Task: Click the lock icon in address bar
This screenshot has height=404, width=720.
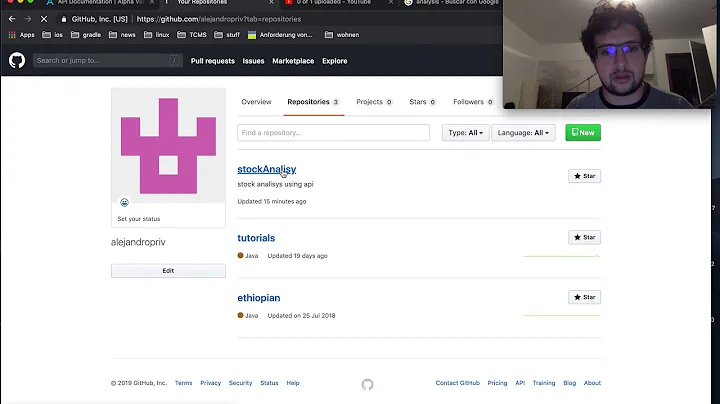Action: pos(64,19)
